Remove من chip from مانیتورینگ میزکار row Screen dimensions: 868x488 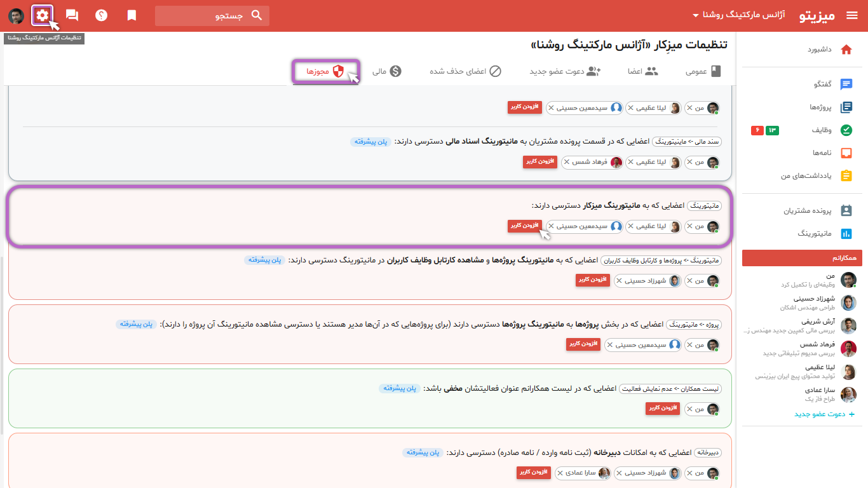689,226
